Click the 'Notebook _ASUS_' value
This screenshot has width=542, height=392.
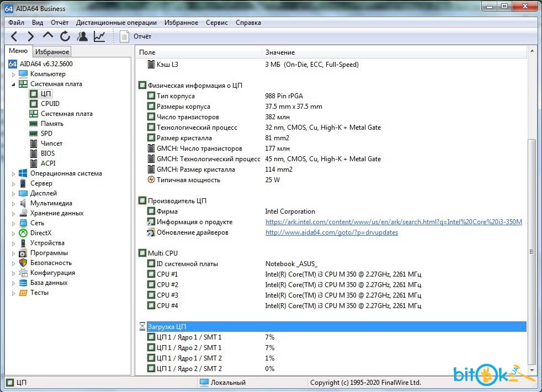291,264
